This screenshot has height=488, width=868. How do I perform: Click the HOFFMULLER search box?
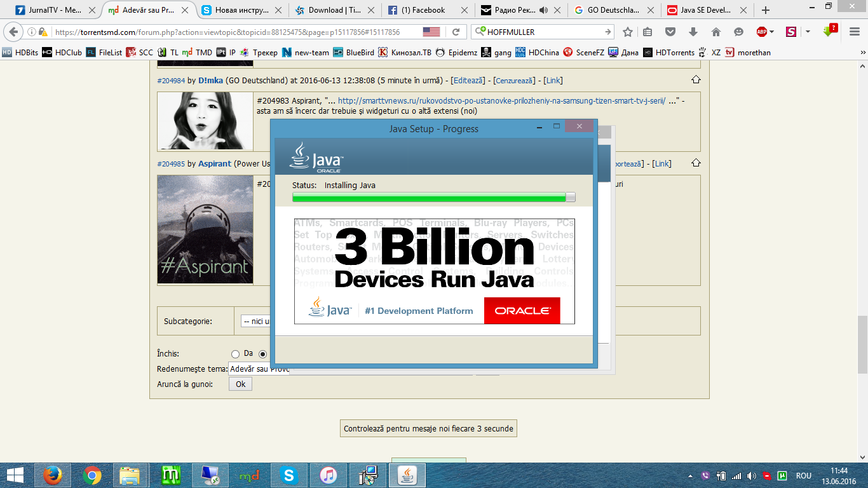pos(543,32)
